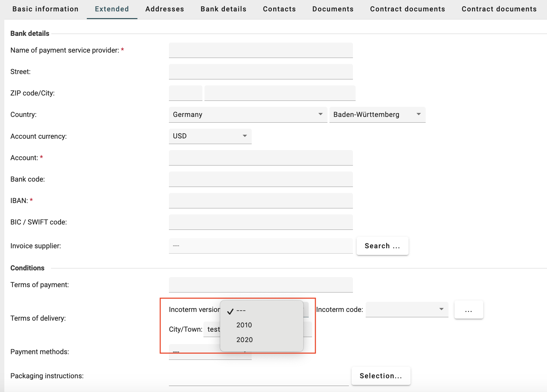Click into the BIC / SWIFT code field

260,222
